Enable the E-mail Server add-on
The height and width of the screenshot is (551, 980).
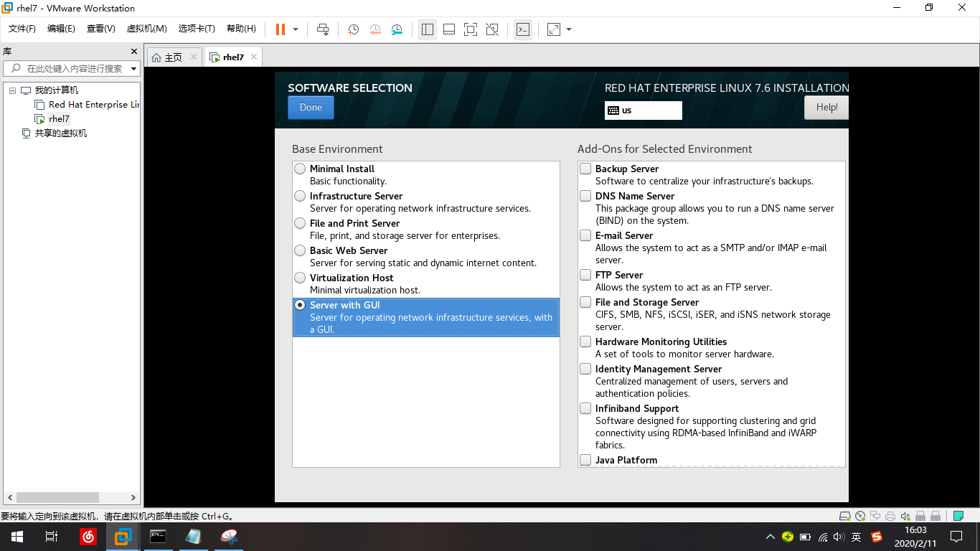click(x=585, y=235)
